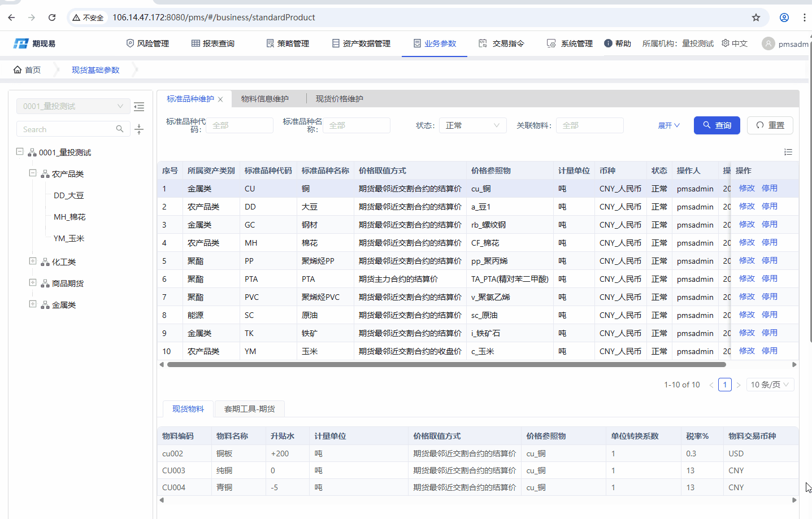Click the search magnifier icon in sidebar
This screenshot has width=812, height=519.
tap(120, 129)
